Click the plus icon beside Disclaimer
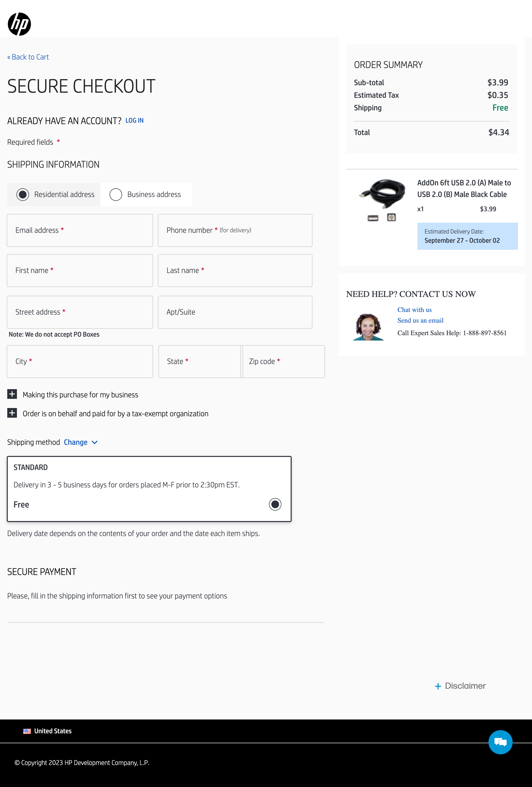532x787 pixels. tap(438, 686)
